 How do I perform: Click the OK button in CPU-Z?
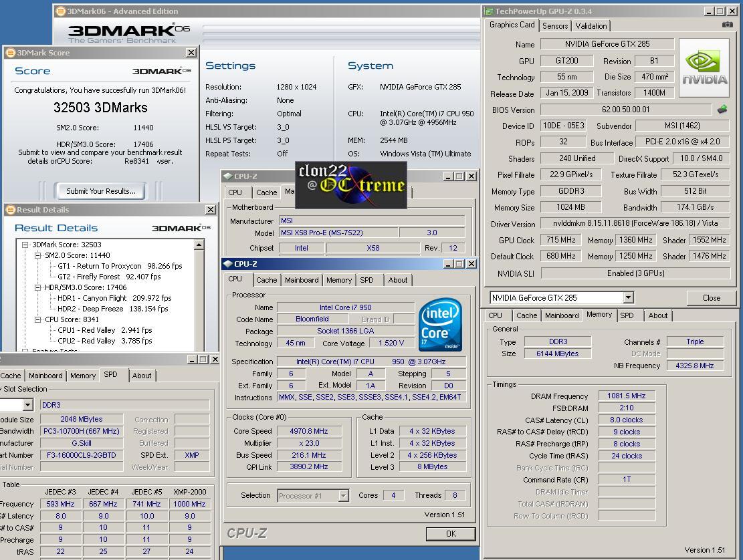(x=451, y=533)
